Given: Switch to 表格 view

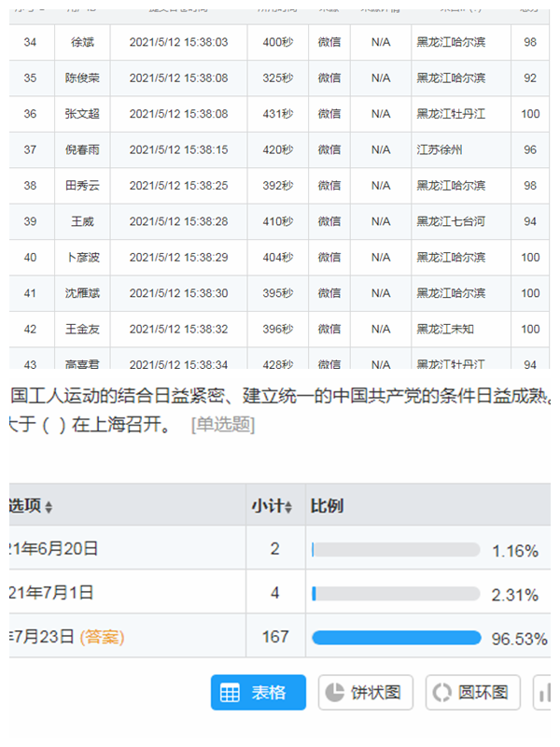Looking at the screenshot, I should click(x=259, y=693).
